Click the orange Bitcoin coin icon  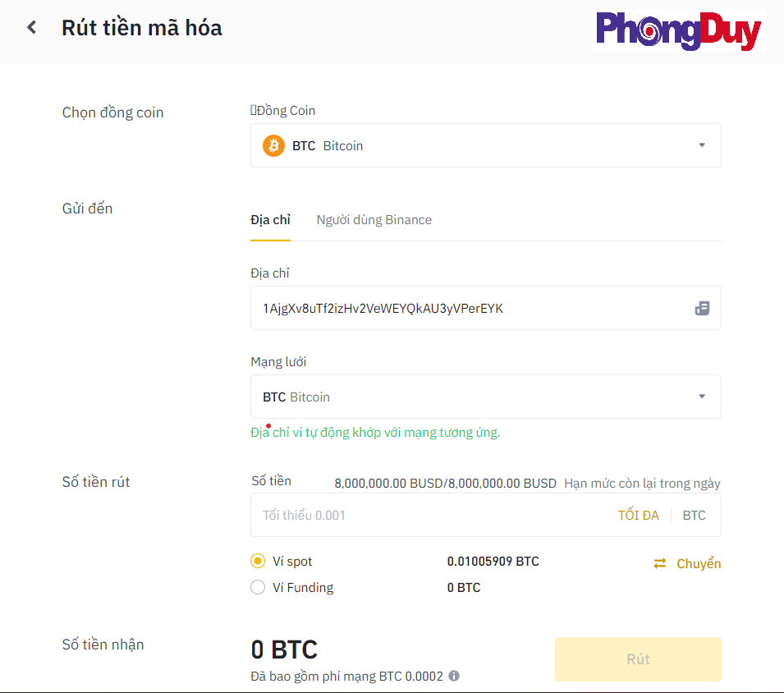point(273,146)
